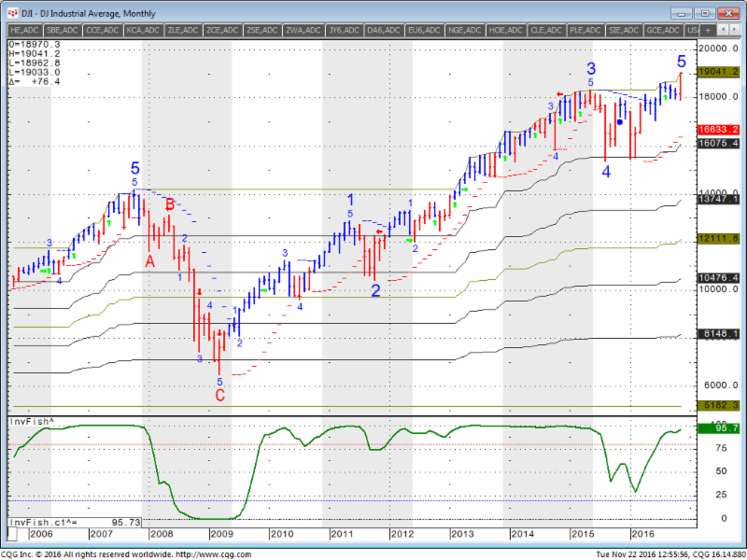Switch to the ZLE,ADC tab

click(183, 30)
